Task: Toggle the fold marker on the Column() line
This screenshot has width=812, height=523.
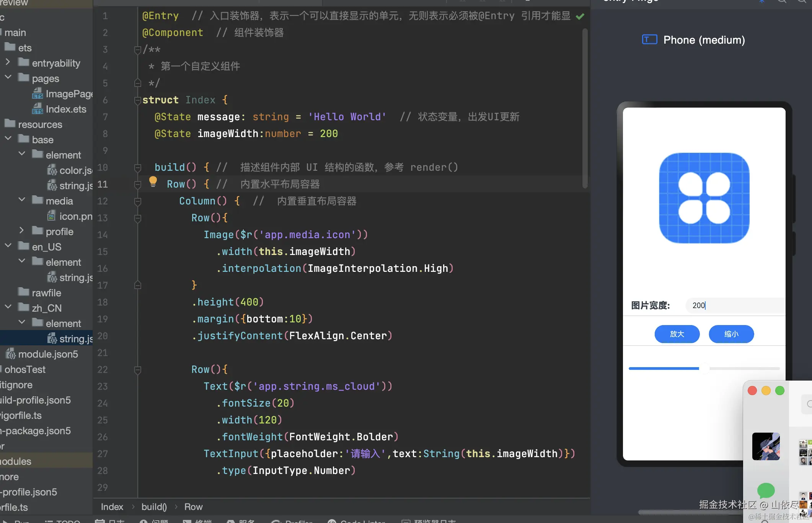Action: (138, 201)
